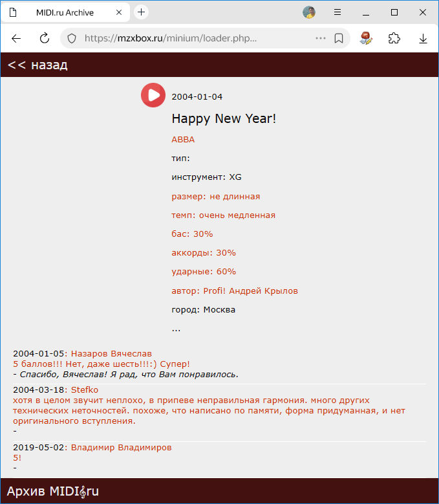Select the MIDI.ru Archive tab
The image size is (439, 504).
tap(65, 12)
